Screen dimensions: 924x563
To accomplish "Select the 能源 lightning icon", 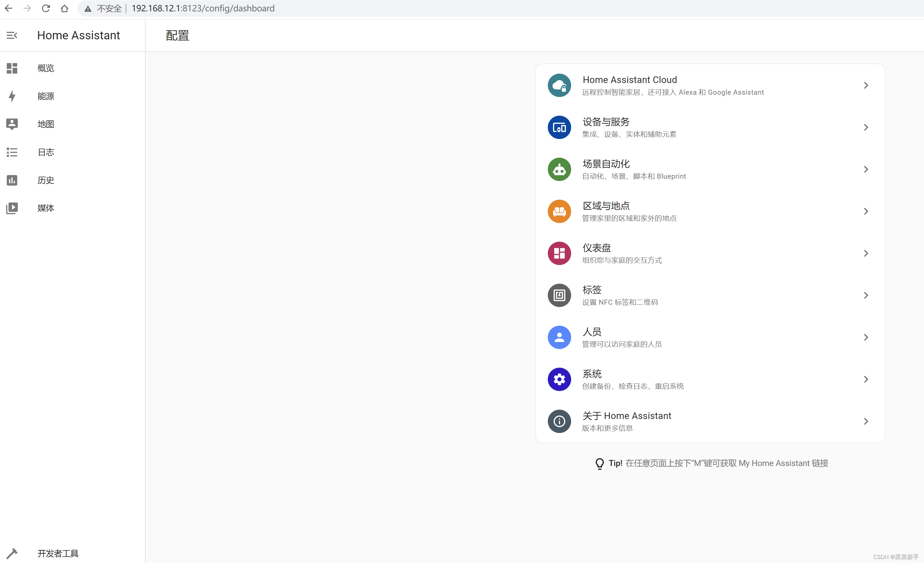I will 12,96.
